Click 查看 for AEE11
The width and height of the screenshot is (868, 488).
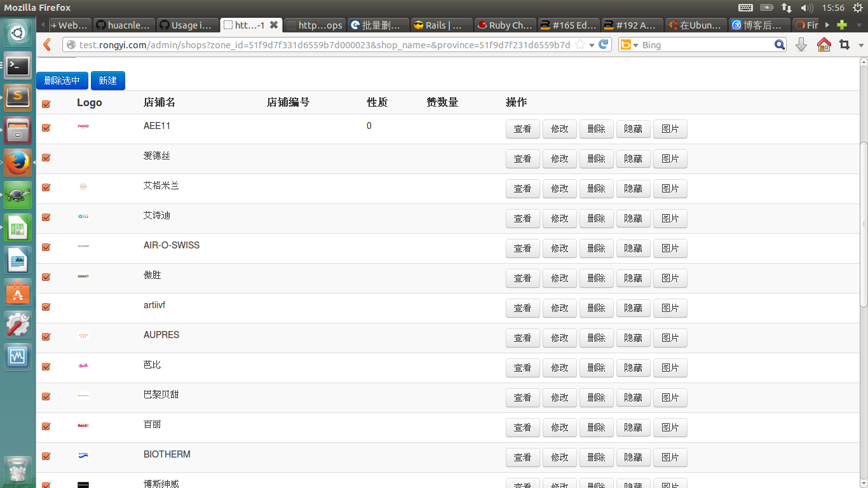523,129
